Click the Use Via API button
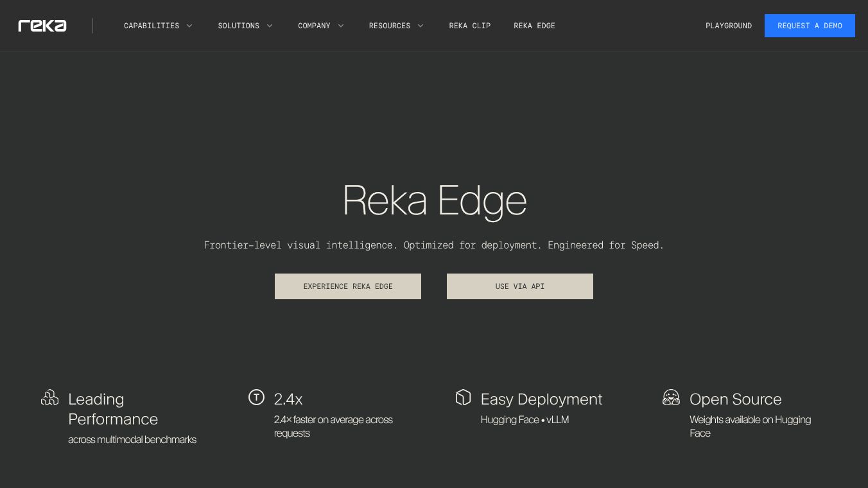The image size is (868, 488). click(520, 286)
